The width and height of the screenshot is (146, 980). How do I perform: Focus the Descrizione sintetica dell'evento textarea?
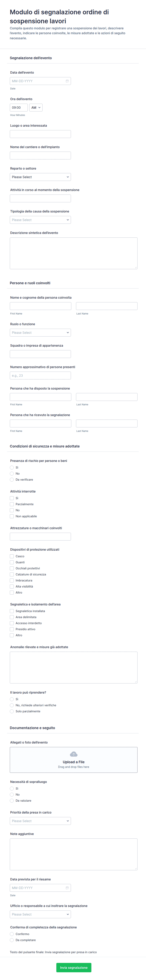pyautogui.click(x=74, y=253)
